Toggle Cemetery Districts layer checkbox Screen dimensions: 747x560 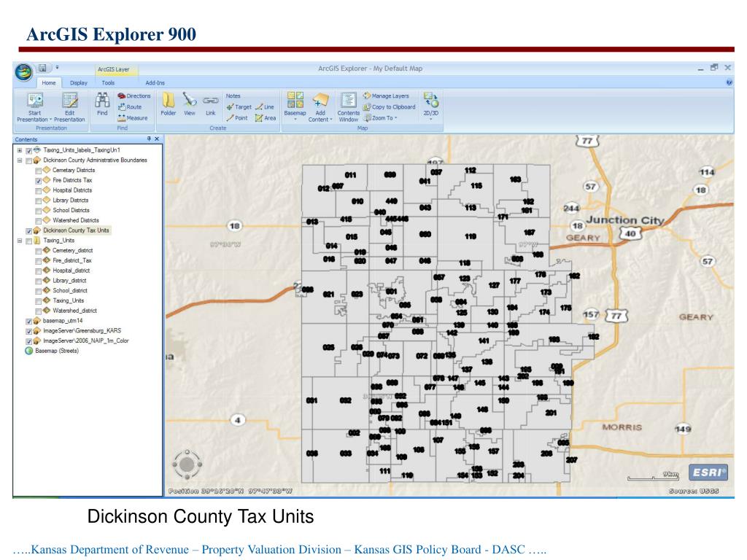[x=39, y=171]
